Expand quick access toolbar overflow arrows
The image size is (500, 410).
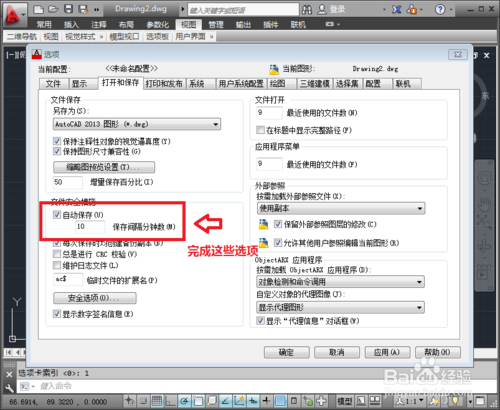coord(96,10)
